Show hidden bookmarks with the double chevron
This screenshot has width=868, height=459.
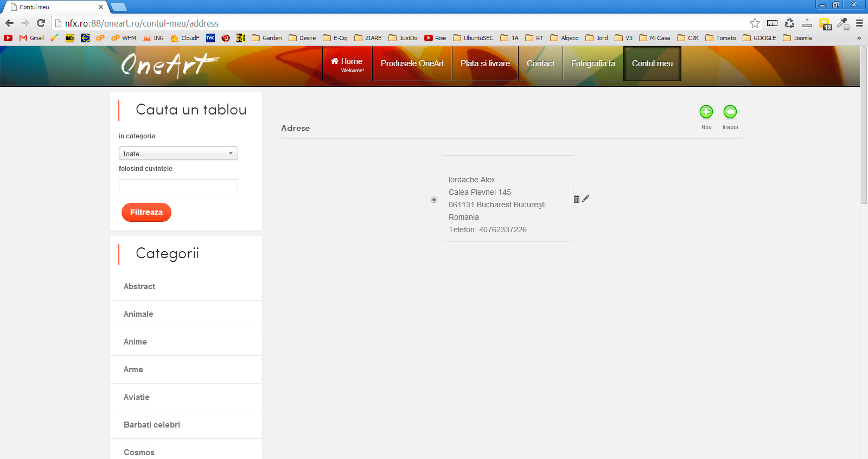point(859,38)
